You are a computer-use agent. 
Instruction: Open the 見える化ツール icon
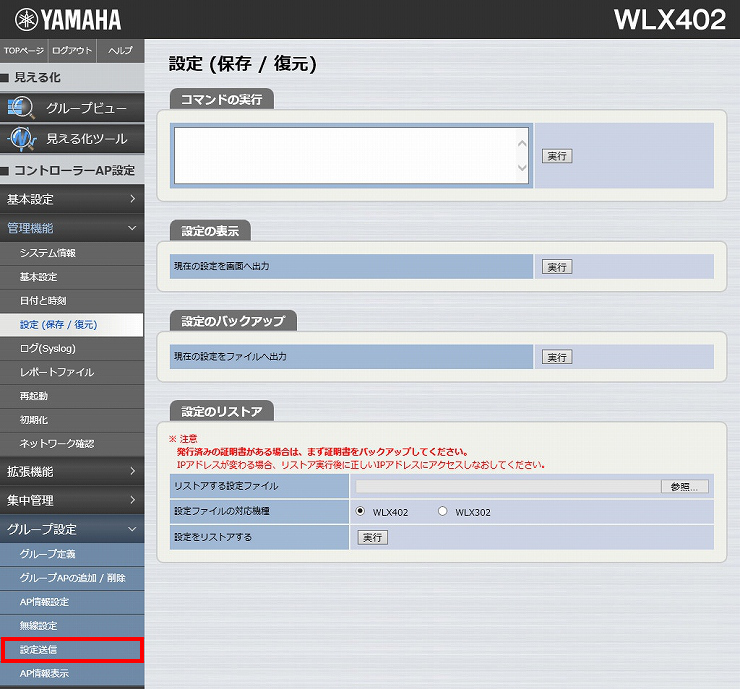click(x=21, y=138)
